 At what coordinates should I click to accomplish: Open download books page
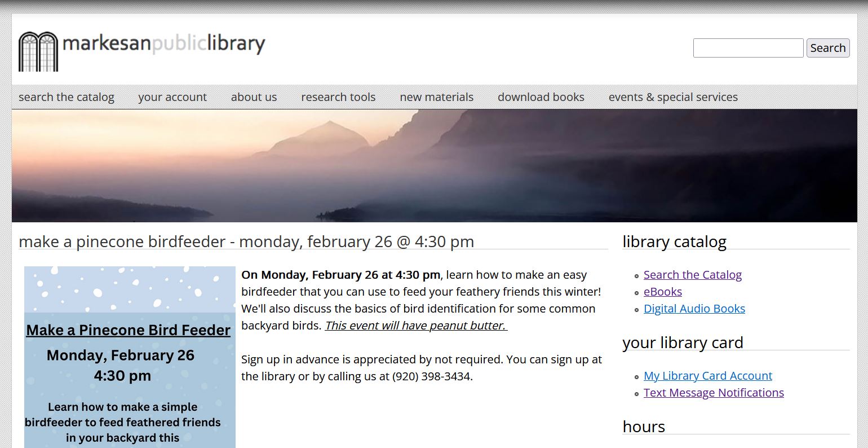click(x=541, y=96)
